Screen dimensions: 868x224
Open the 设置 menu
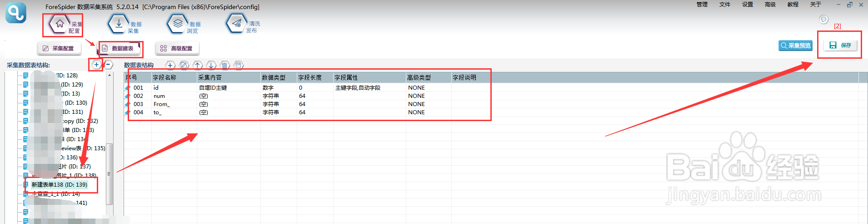tap(748, 5)
